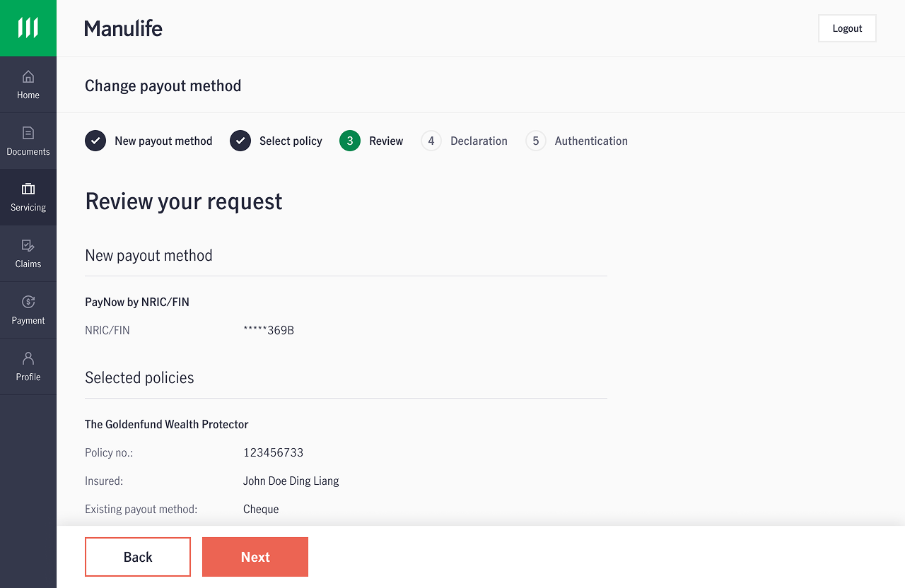
Task: Go to the Documents label in the sidebar
Action: pyautogui.click(x=28, y=151)
